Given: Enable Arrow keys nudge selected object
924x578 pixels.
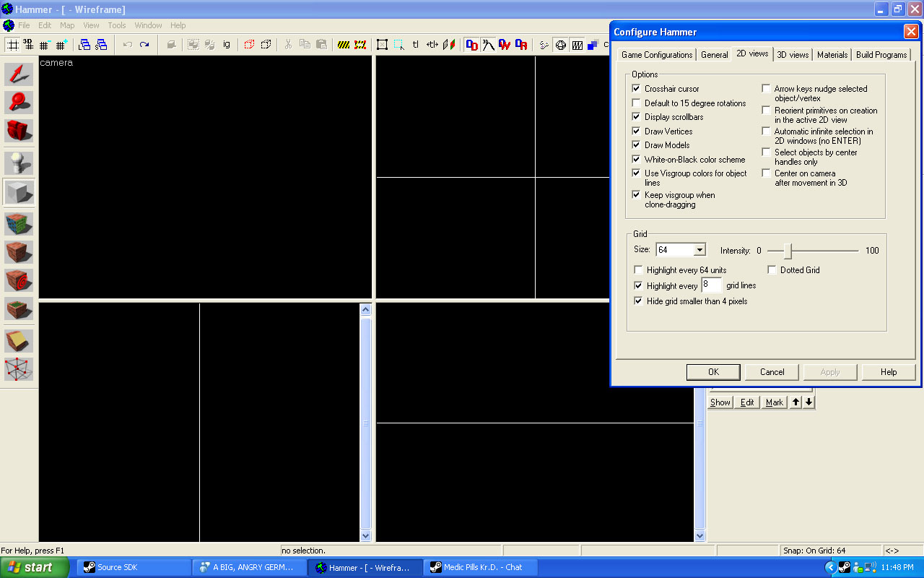Looking at the screenshot, I should (x=767, y=89).
